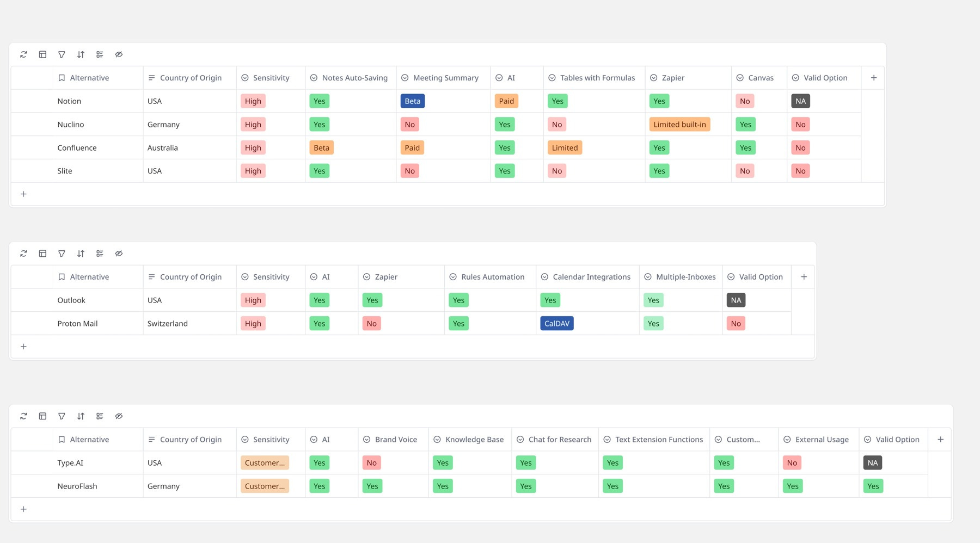Screen dimensions: 980x543
Task: Add a column after Valid Option in Type.AI table
Action: 940,440
